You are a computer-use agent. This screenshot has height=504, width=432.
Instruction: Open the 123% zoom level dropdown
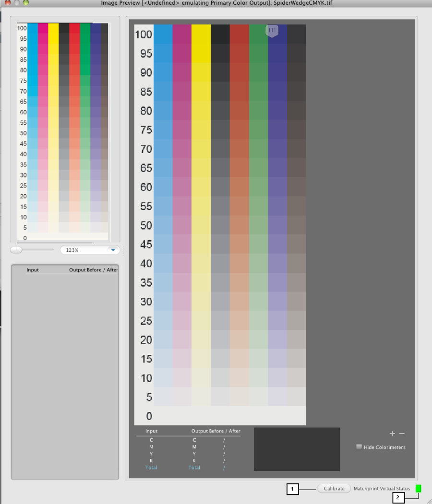(x=113, y=250)
